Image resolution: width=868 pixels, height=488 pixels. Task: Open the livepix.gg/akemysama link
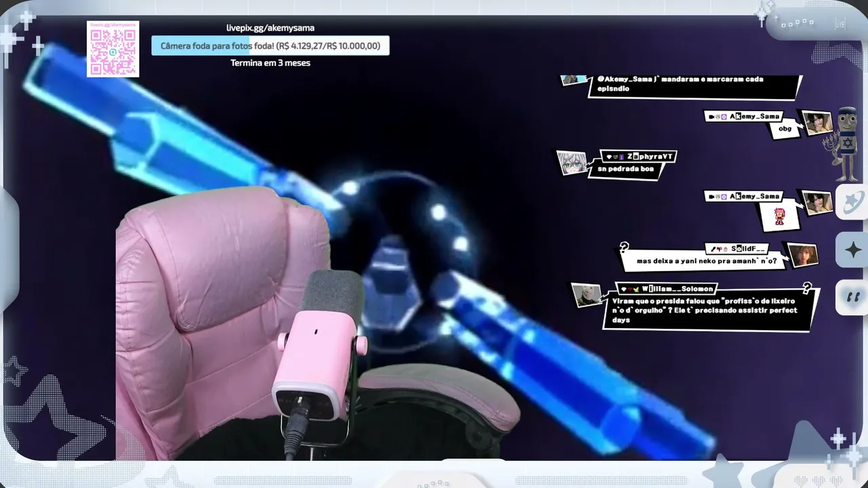pyautogui.click(x=270, y=28)
